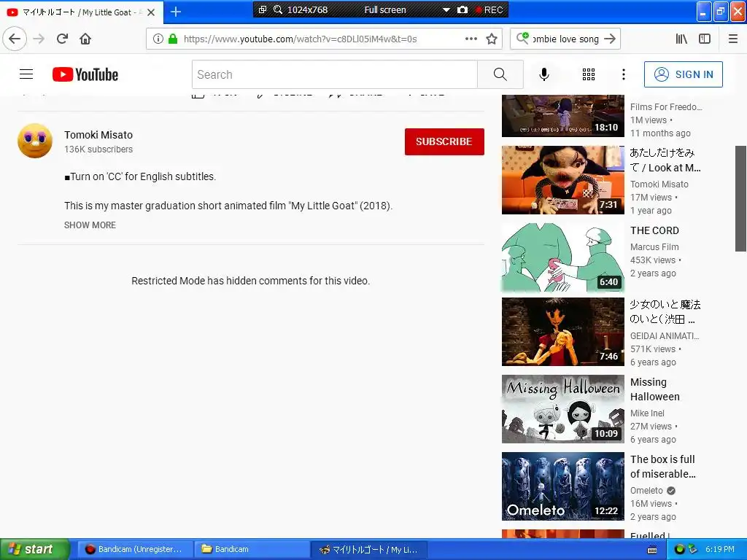Image resolution: width=747 pixels, height=560 pixels.
Task: Open a new browser tab with plus
Action: click(x=176, y=12)
